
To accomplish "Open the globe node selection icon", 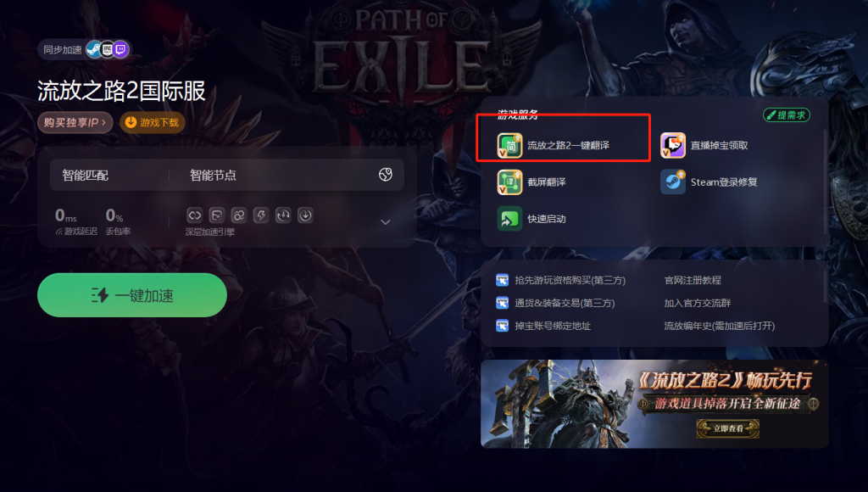I will 386,175.
